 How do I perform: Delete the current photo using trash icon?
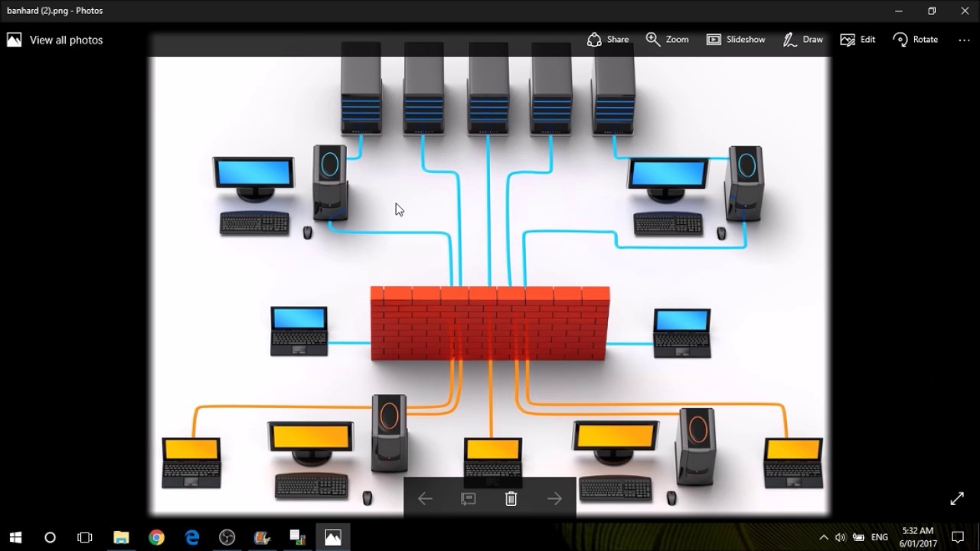(x=511, y=499)
